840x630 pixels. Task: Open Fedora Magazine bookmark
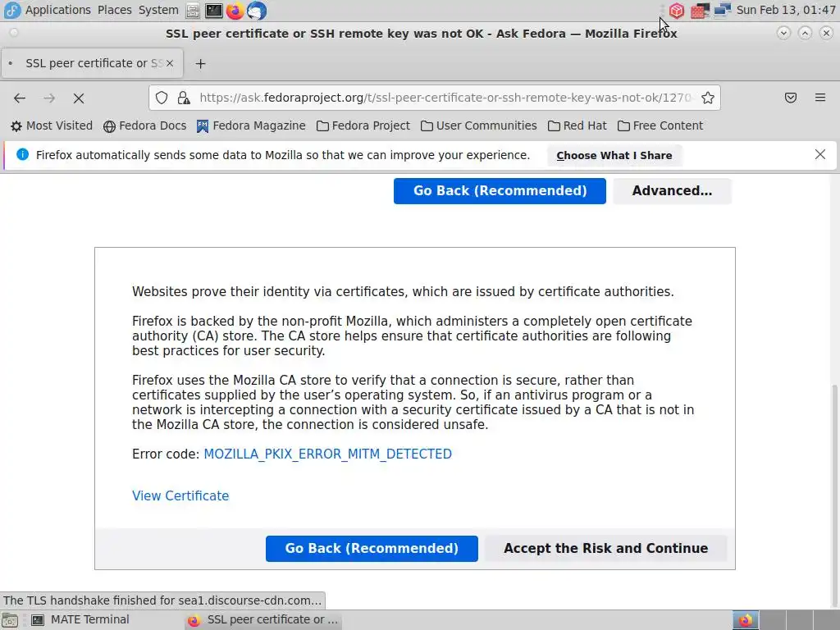pos(251,126)
